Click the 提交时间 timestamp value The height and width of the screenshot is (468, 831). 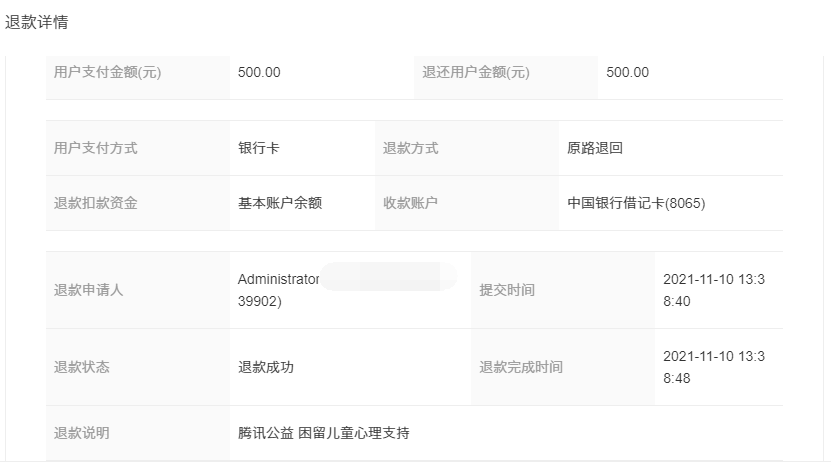tap(714, 290)
